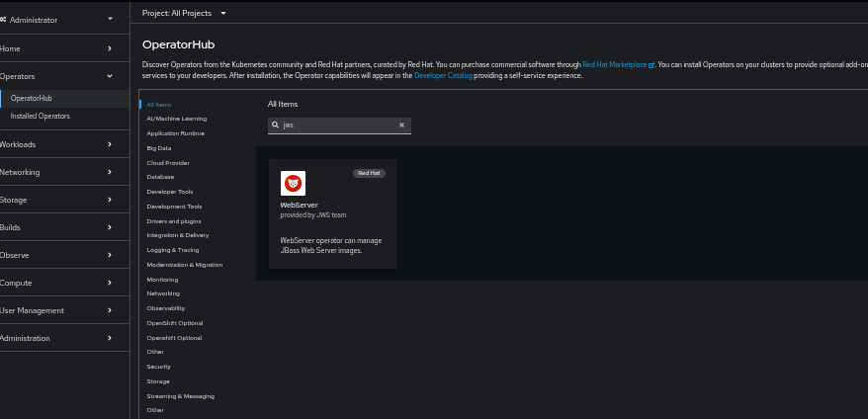Filter by Developer Tools category
This screenshot has width=868, height=419.
tap(169, 192)
